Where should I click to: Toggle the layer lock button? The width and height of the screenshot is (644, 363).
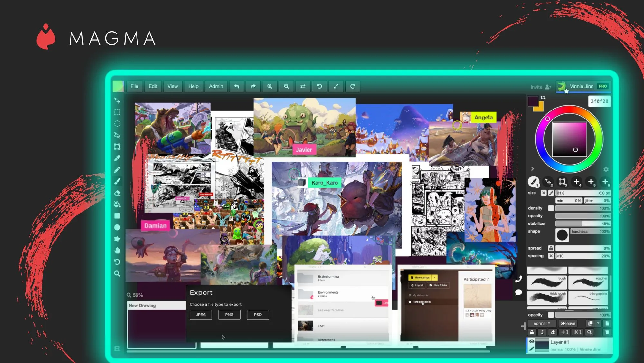point(532,332)
